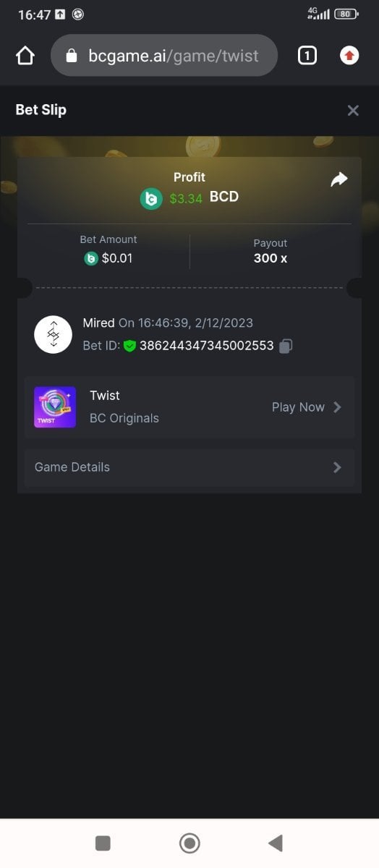Tap the Android recent apps square

(x=103, y=843)
